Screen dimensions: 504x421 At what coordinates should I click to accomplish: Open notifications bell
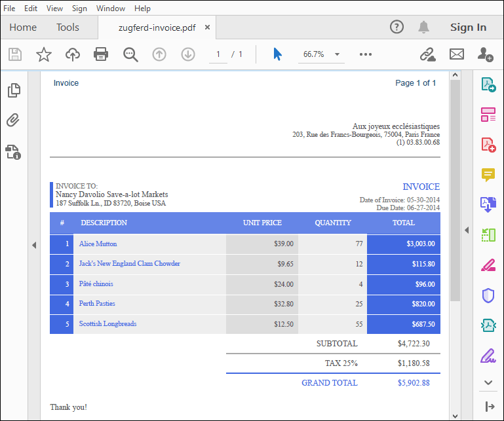pyautogui.click(x=423, y=27)
